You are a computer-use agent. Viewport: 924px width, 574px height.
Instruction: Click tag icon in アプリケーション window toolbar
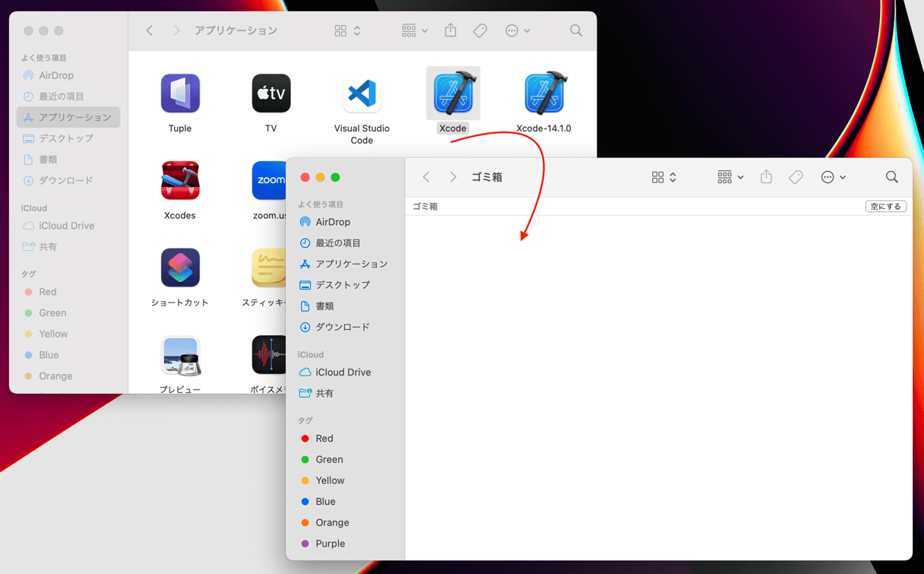pyautogui.click(x=480, y=30)
